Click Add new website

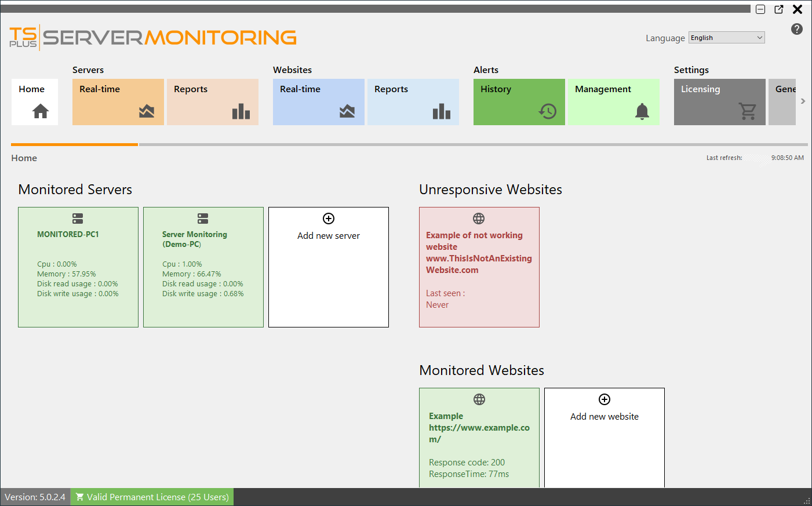click(604, 416)
